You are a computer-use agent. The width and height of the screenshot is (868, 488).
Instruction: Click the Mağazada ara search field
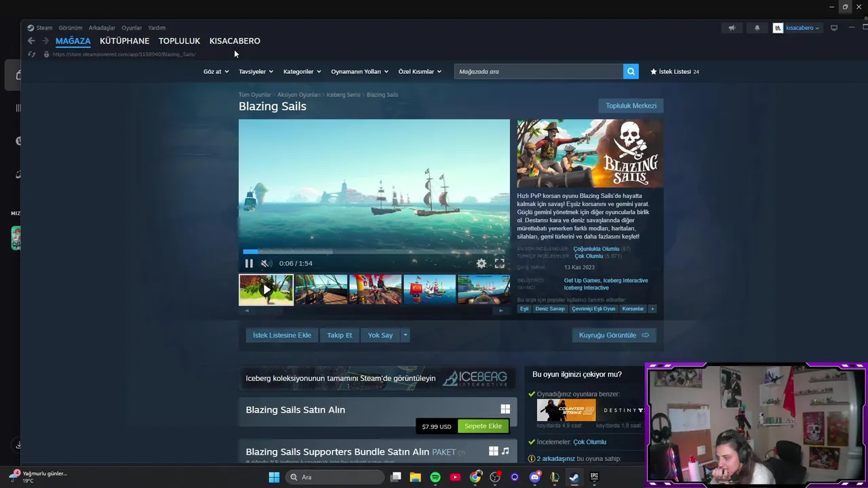pyautogui.click(x=538, y=71)
